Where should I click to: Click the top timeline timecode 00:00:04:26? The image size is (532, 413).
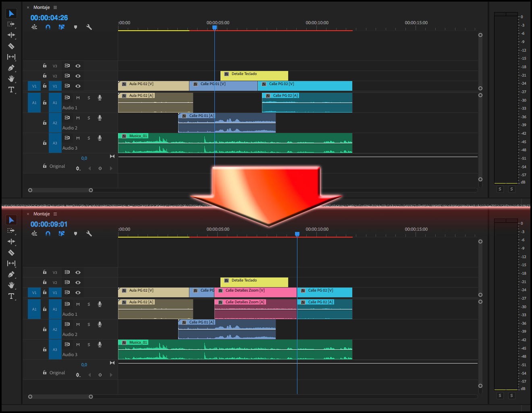point(49,18)
